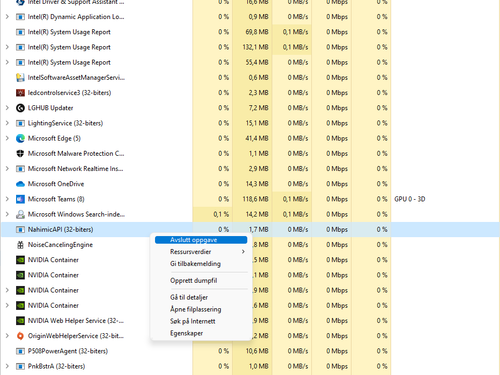500x375 pixels.
Task: Click the Microsoft Edge browser icon
Action: point(20,138)
